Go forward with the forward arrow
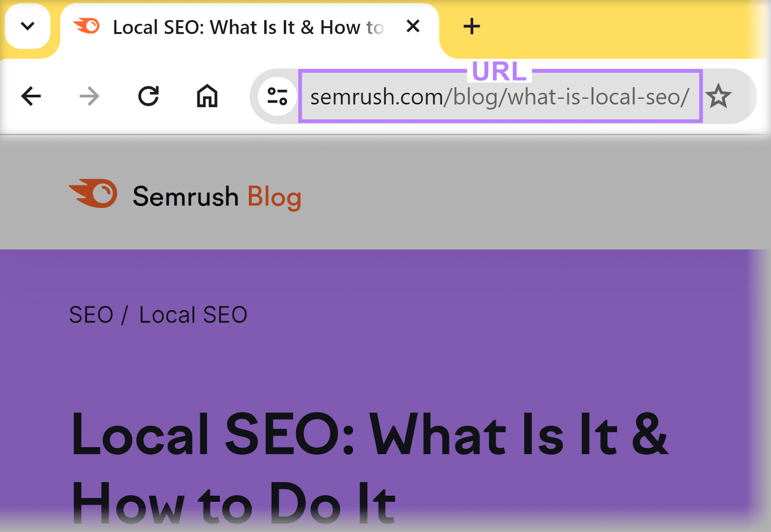Screen dimensions: 771x532 (x=90, y=96)
